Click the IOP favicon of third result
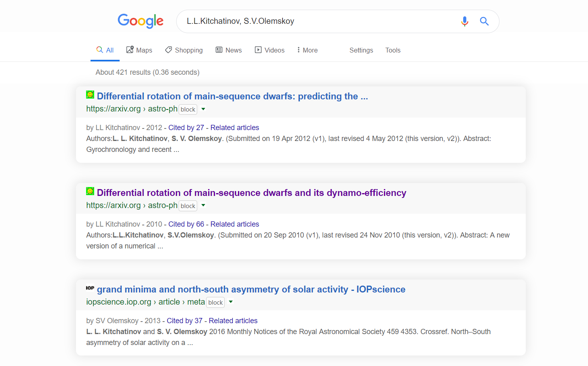Viewport: 588px width, 366px height. 90,288
